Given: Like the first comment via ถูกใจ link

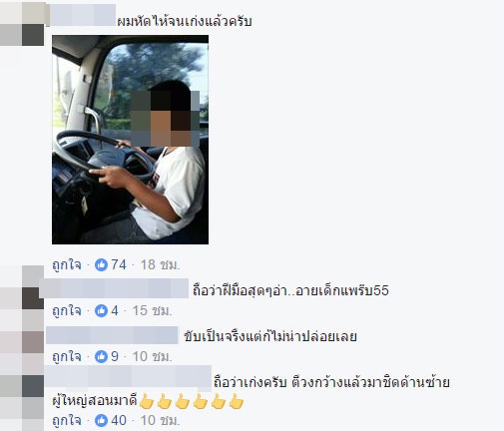Looking at the screenshot, I should (x=67, y=265).
